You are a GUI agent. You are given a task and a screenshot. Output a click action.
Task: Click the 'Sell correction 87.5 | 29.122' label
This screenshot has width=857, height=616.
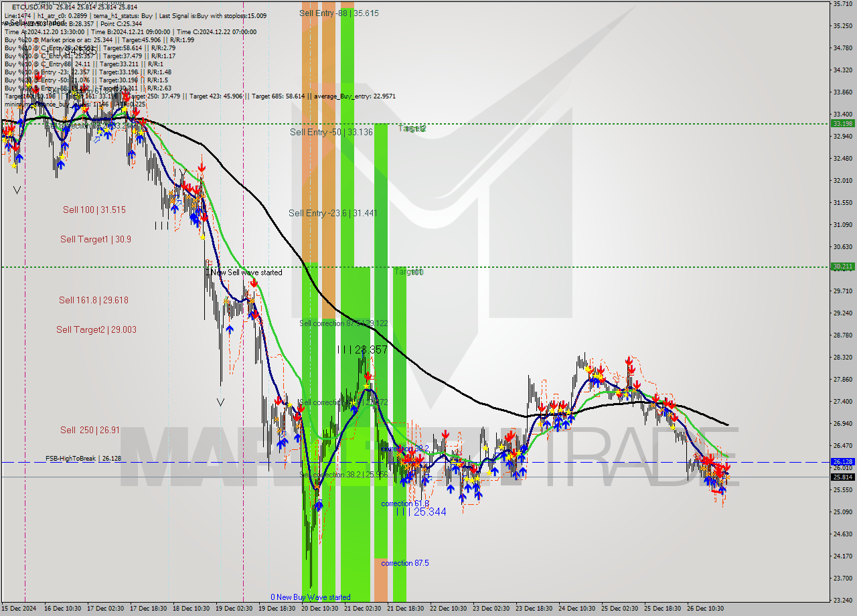[343, 323]
